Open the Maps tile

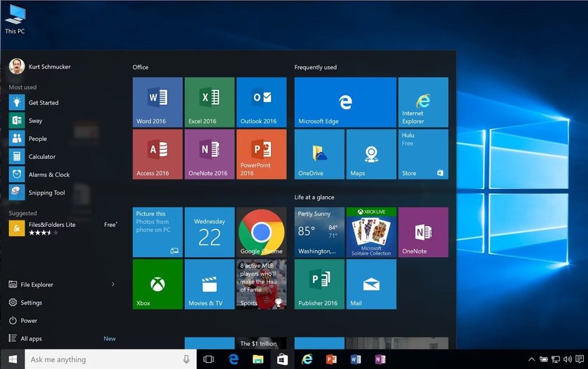click(371, 154)
